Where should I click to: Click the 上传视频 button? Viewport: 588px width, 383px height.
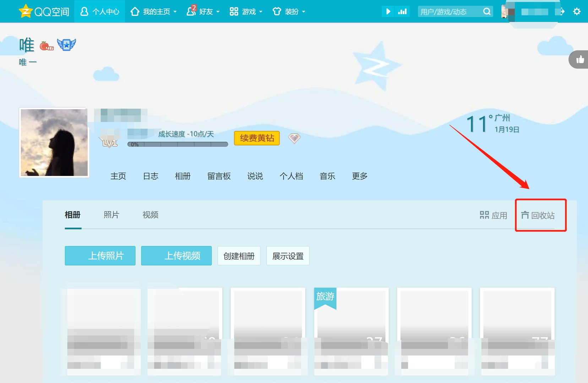(x=176, y=256)
